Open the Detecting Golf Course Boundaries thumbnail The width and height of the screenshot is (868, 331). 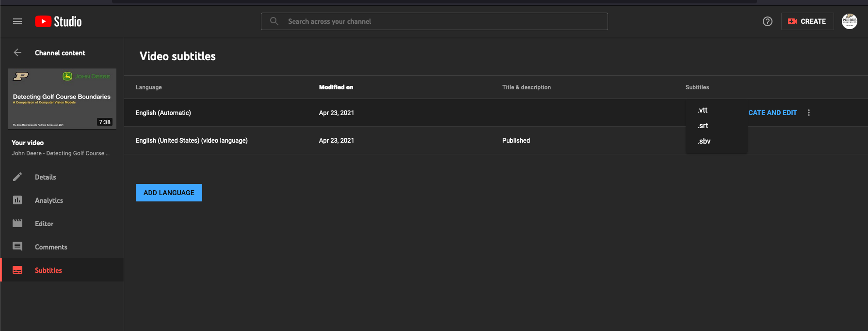pyautogui.click(x=62, y=99)
